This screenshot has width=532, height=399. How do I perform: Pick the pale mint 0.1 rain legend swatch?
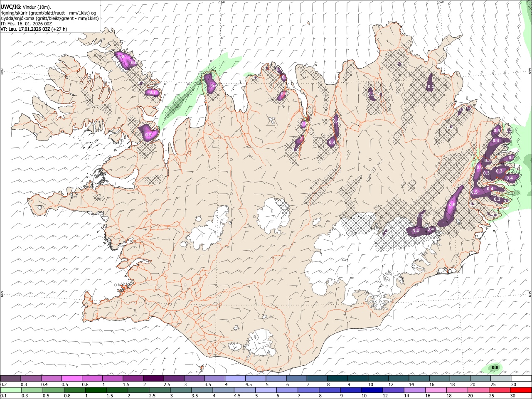(11, 390)
